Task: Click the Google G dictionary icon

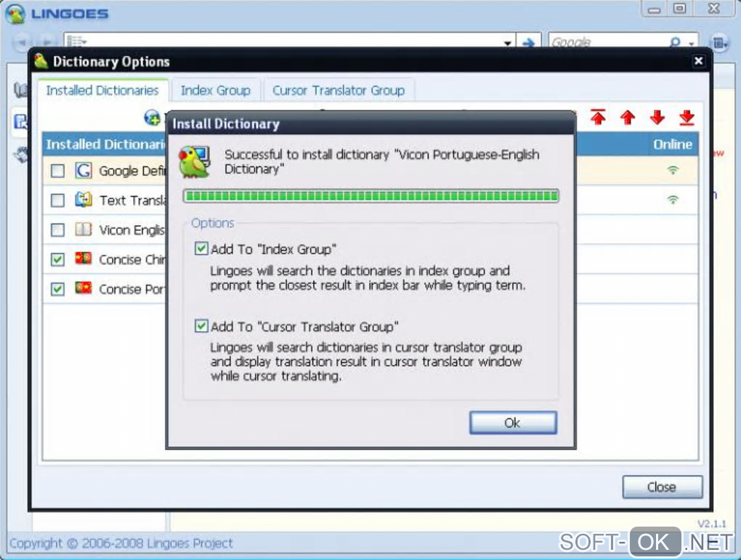Action: [84, 170]
